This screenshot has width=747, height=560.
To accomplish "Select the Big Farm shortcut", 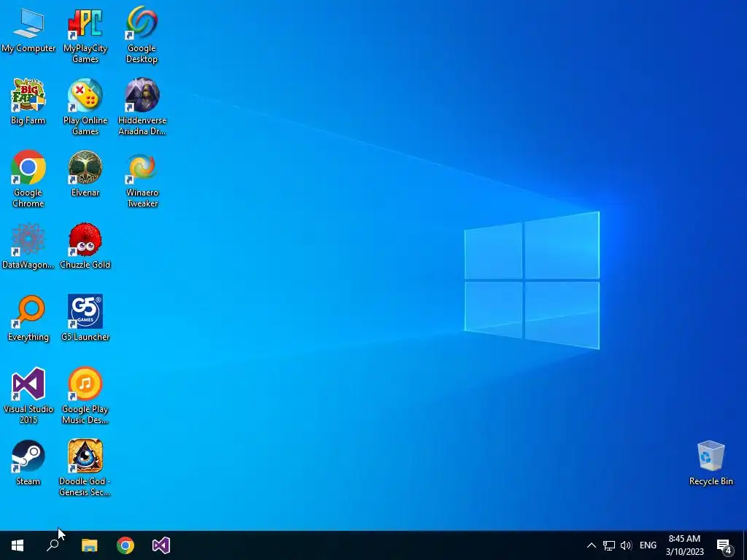I will (x=28, y=102).
